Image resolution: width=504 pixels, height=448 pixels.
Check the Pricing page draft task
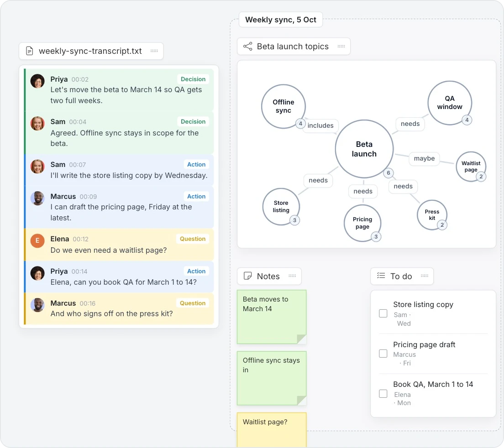(383, 354)
